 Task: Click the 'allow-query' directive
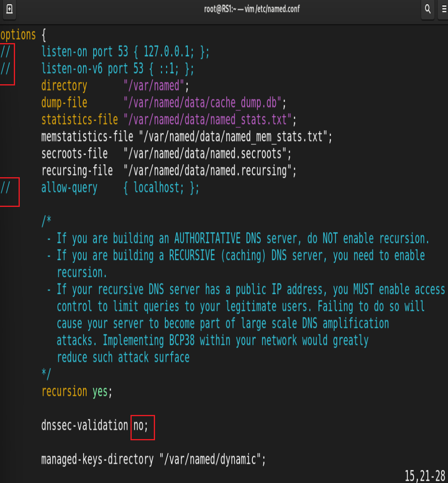(x=69, y=188)
